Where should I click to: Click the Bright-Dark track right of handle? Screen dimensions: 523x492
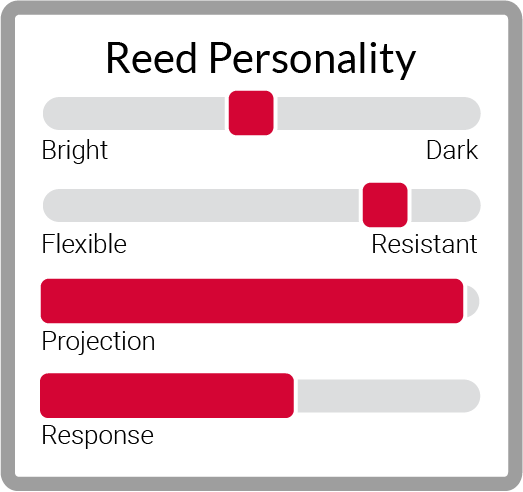(x=379, y=113)
